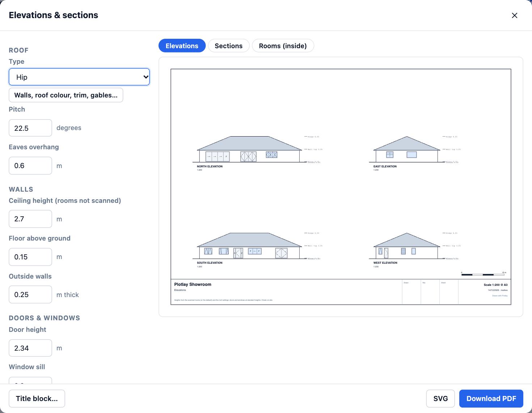The image size is (532, 413).
Task: Close the Elevations & sections dialog
Action: pos(514,15)
